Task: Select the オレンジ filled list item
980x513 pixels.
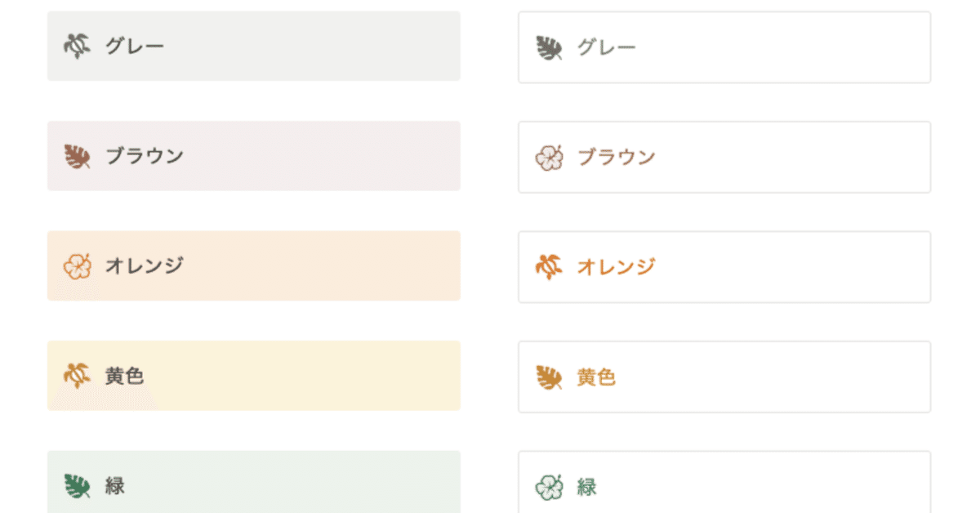Action: click(253, 266)
